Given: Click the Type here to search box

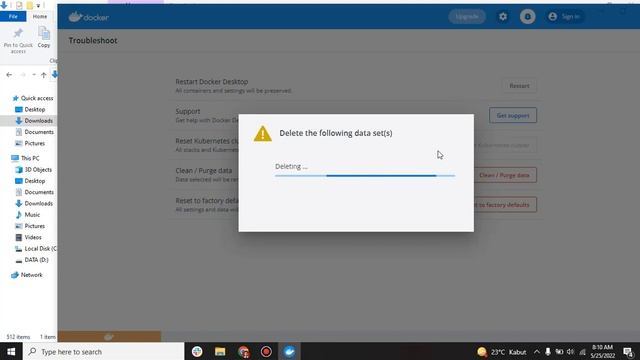Looking at the screenshot, I should [x=104, y=351].
